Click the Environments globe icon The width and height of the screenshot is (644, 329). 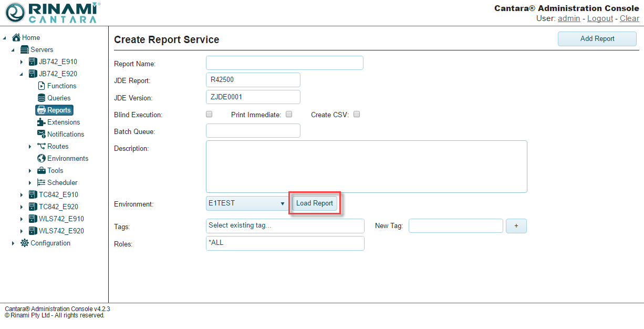[41, 158]
